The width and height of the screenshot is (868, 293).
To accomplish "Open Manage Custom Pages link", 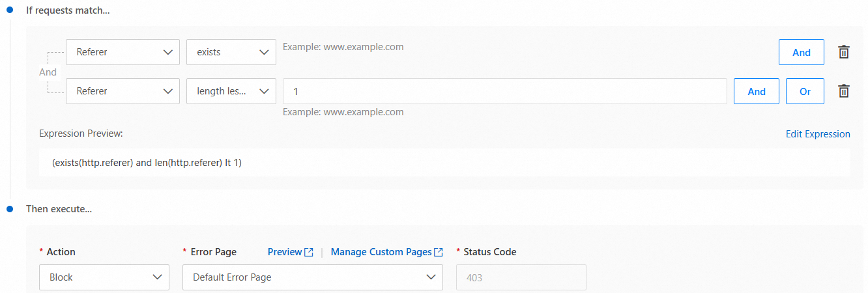I will point(381,252).
